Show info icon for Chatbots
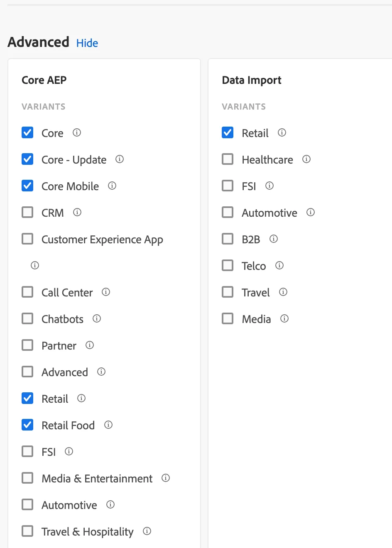The width and height of the screenshot is (392, 548). [x=97, y=318]
